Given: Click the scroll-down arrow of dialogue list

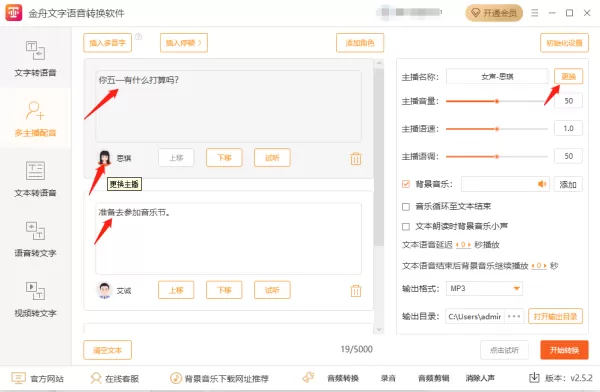Looking at the screenshot, I should point(379,329).
